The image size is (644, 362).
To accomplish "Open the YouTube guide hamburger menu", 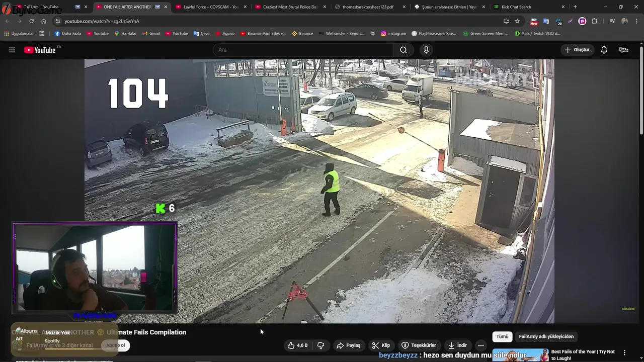I will [12, 50].
